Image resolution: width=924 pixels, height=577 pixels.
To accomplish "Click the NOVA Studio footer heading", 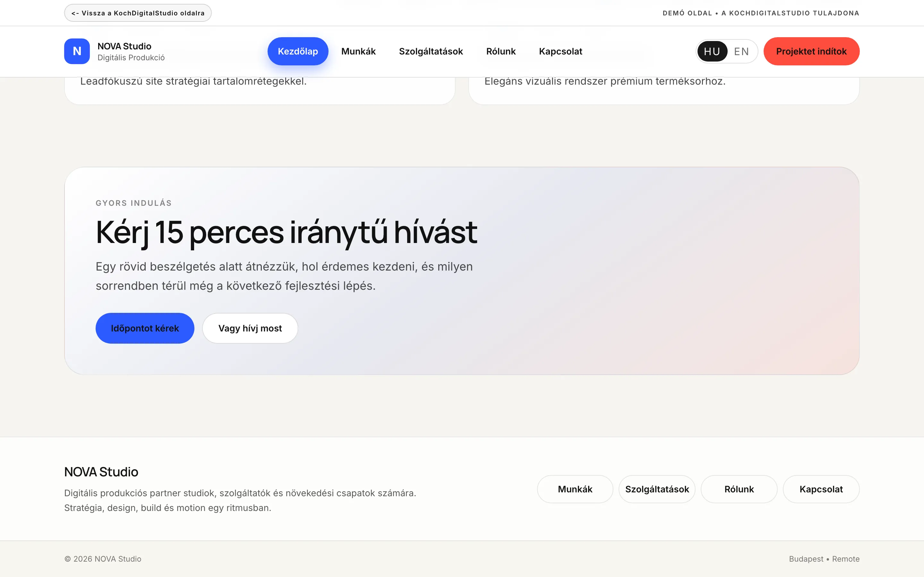I will pos(101,472).
